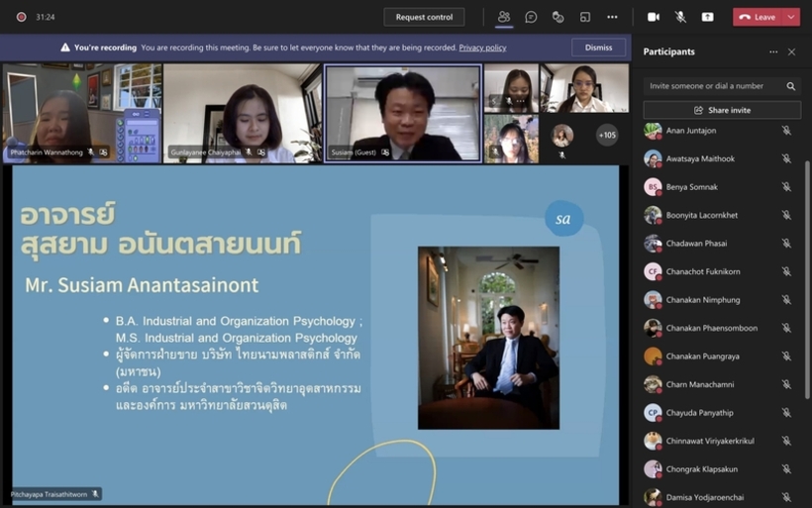Click the muted mic icon for Chongrak Klapsakun
The width and height of the screenshot is (812, 508).
pyautogui.click(x=786, y=469)
